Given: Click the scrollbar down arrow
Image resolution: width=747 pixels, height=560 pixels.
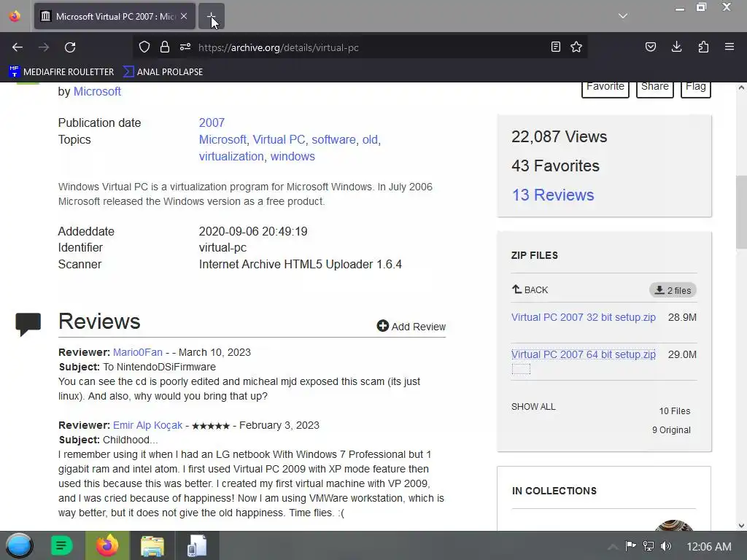Looking at the screenshot, I should [x=741, y=526].
